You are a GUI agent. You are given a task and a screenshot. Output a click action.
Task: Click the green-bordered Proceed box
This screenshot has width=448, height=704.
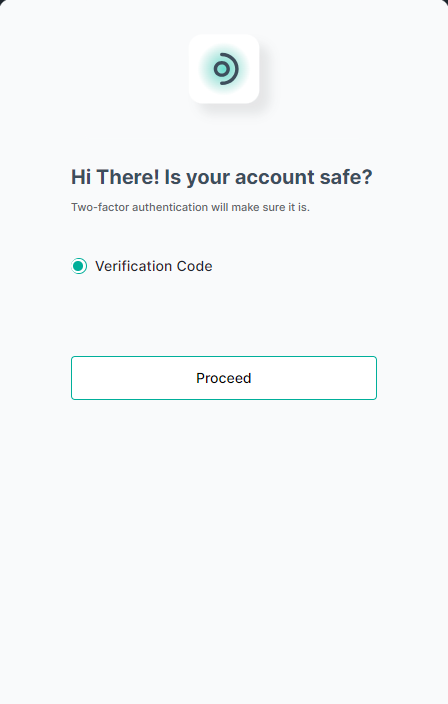(x=224, y=378)
